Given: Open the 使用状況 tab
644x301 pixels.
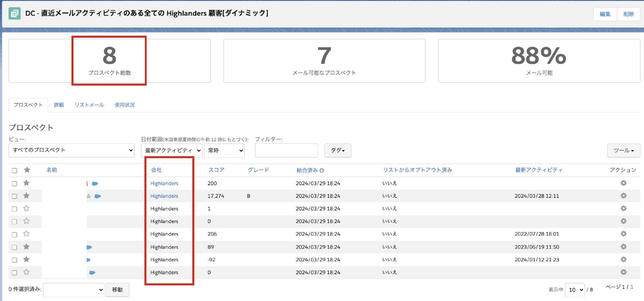Looking at the screenshot, I should pos(125,105).
